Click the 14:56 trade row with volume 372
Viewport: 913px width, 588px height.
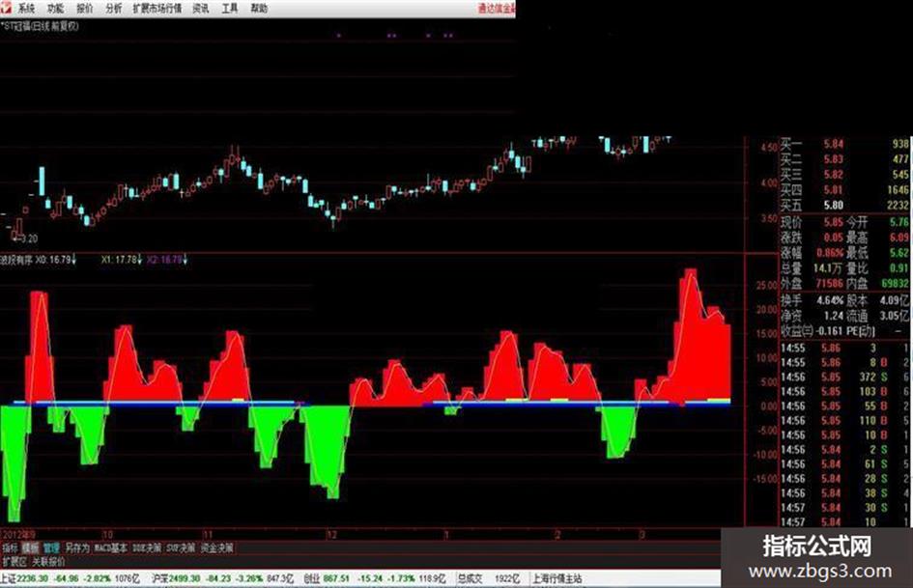pos(844,378)
